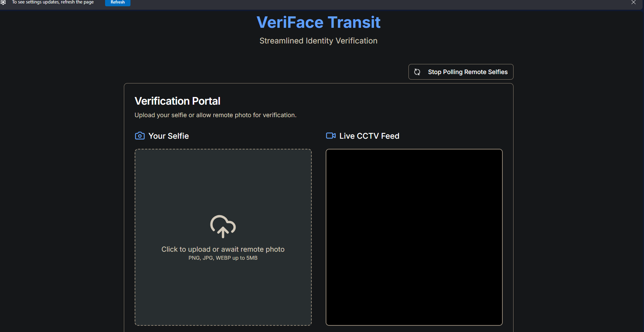Click the Live CCTV Feed heading

click(369, 136)
